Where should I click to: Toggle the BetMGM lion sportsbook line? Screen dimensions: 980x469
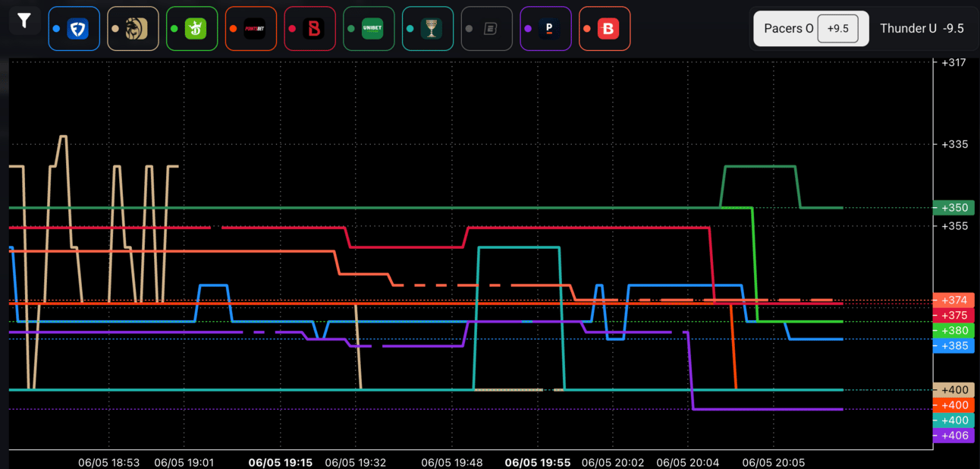133,29
